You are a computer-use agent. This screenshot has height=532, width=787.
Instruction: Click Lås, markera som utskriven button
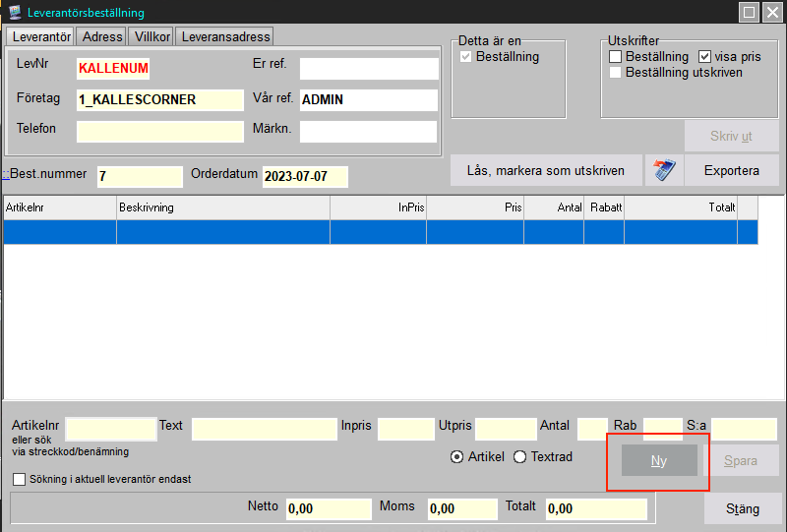(x=546, y=170)
